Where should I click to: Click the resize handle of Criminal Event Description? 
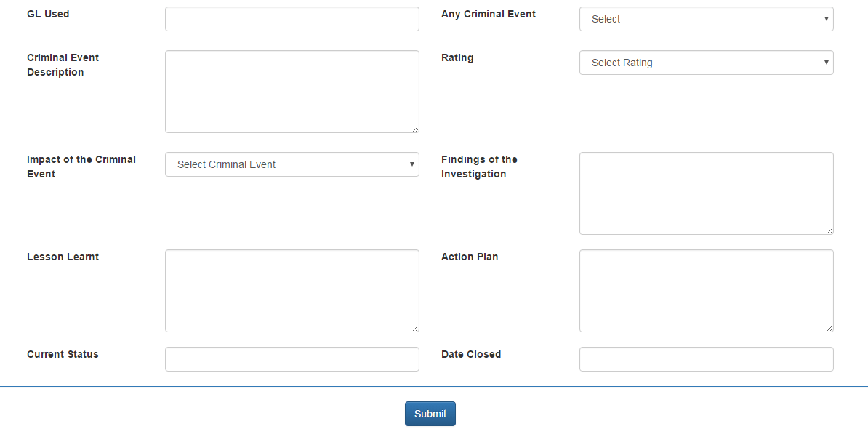(416, 129)
